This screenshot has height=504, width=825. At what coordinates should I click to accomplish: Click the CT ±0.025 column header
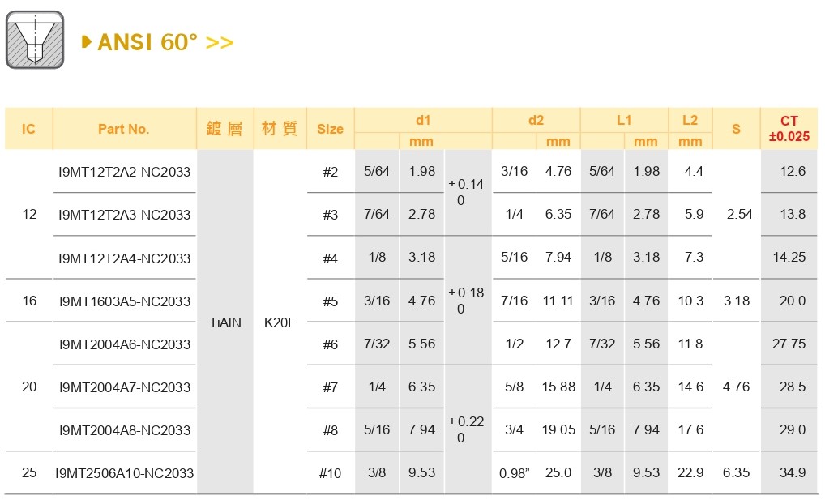pyautogui.click(x=789, y=129)
